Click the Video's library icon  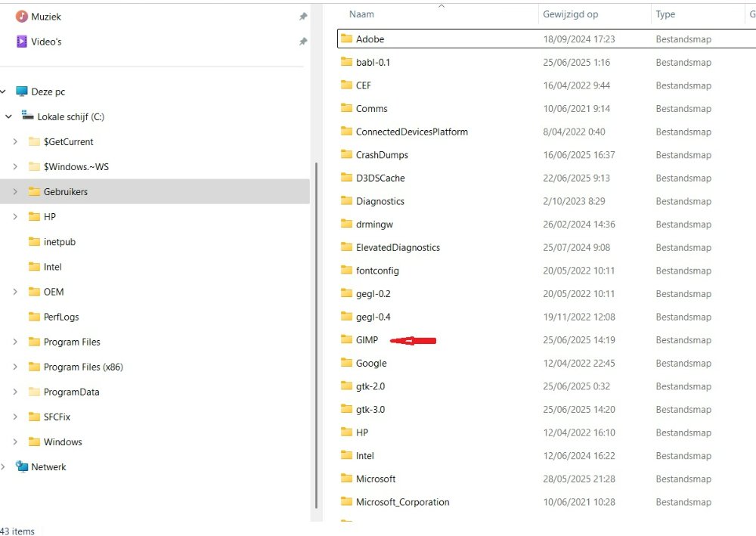[x=22, y=42]
